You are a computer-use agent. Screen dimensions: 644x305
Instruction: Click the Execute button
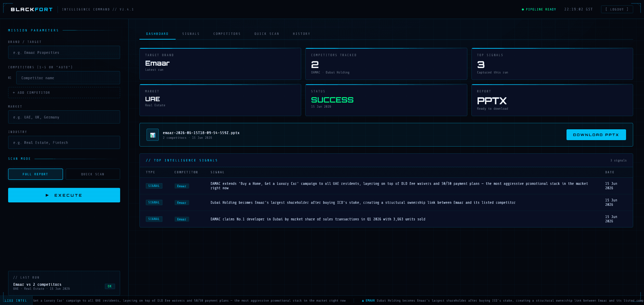tap(64, 195)
